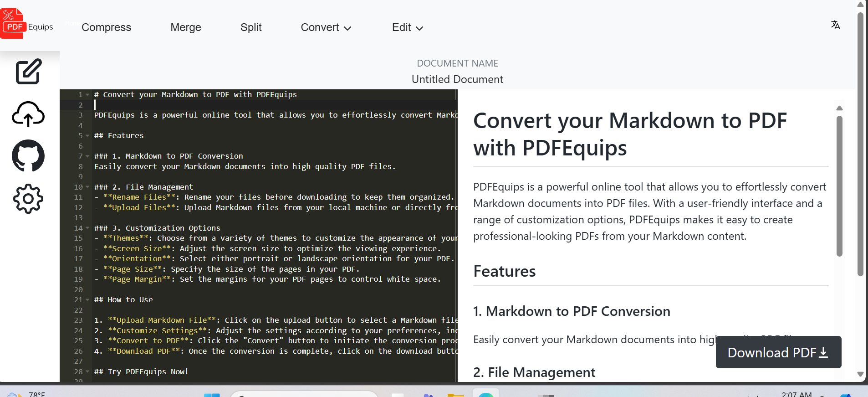Collapse the fold arrow on line 21
This screenshot has height=397, width=868.
tap(87, 300)
